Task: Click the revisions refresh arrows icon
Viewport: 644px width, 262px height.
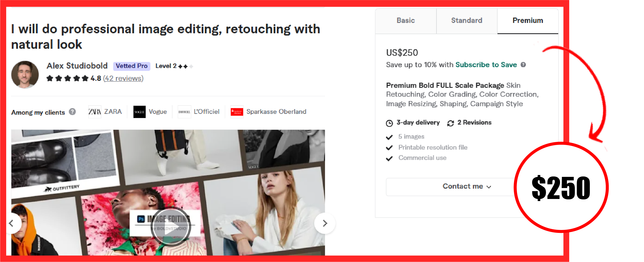Action: pyautogui.click(x=450, y=123)
